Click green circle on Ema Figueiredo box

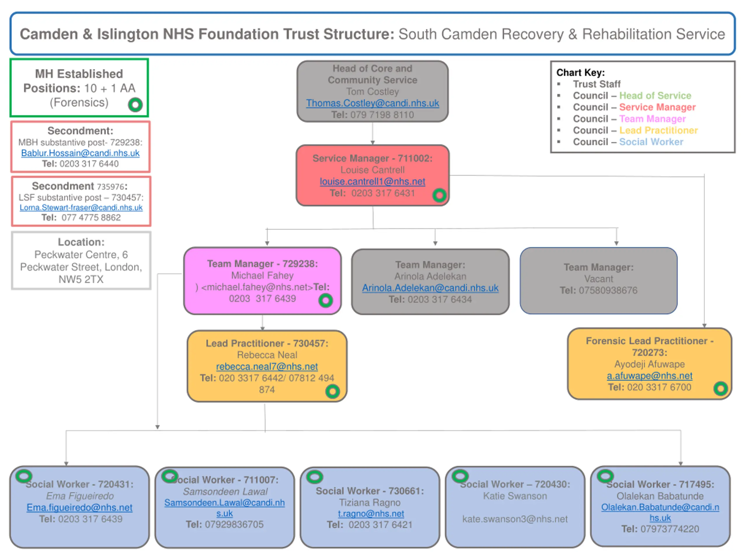pyautogui.click(x=24, y=476)
